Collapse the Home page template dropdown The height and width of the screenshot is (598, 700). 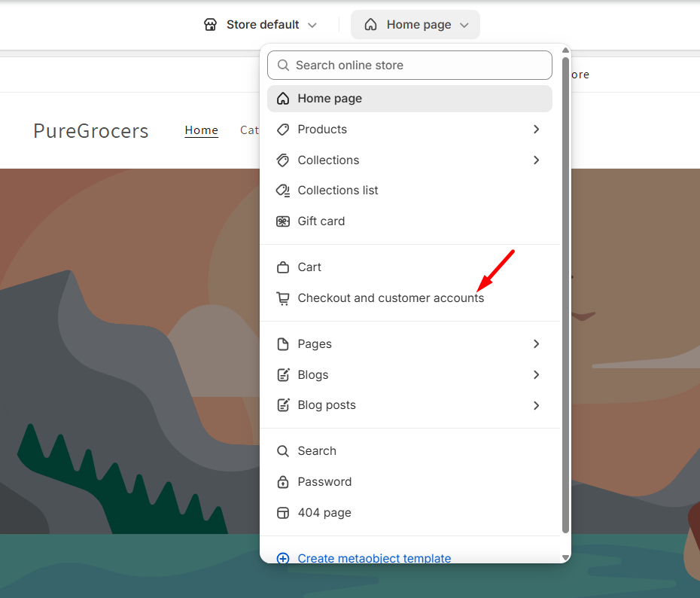(415, 25)
